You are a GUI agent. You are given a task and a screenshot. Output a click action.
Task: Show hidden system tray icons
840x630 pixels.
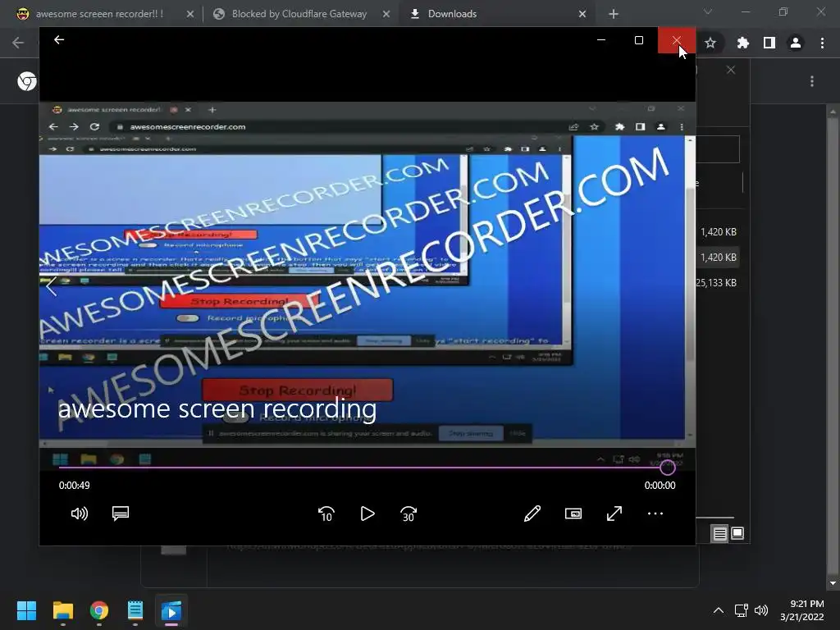click(719, 610)
